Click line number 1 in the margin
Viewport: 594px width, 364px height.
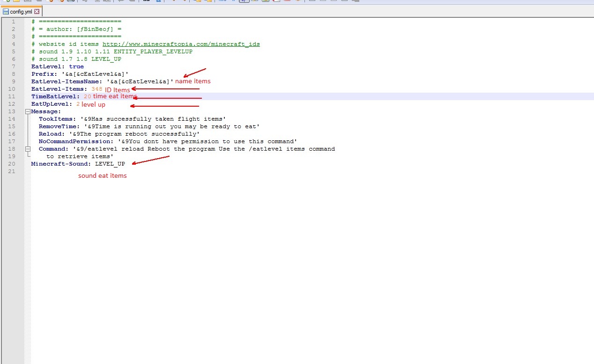coord(14,22)
